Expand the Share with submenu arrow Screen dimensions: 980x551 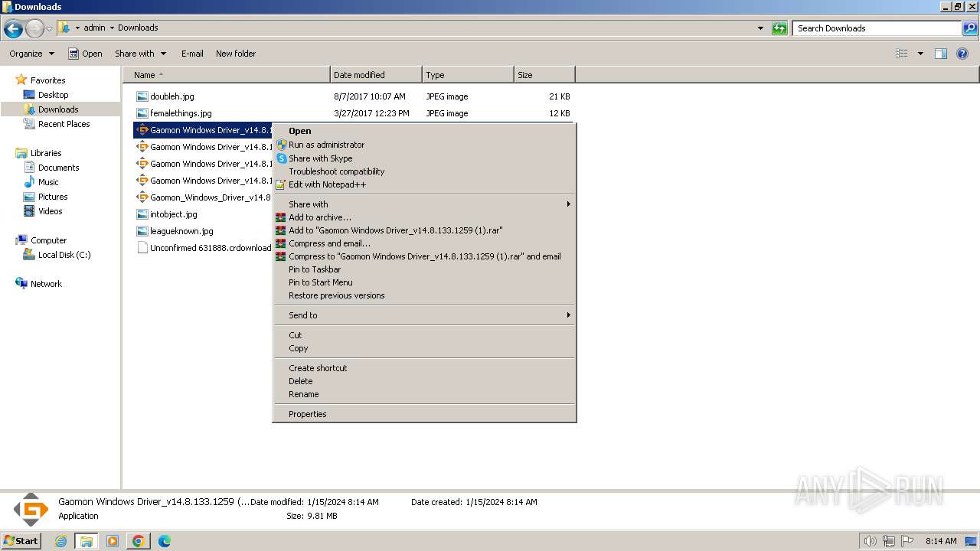tap(568, 204)
